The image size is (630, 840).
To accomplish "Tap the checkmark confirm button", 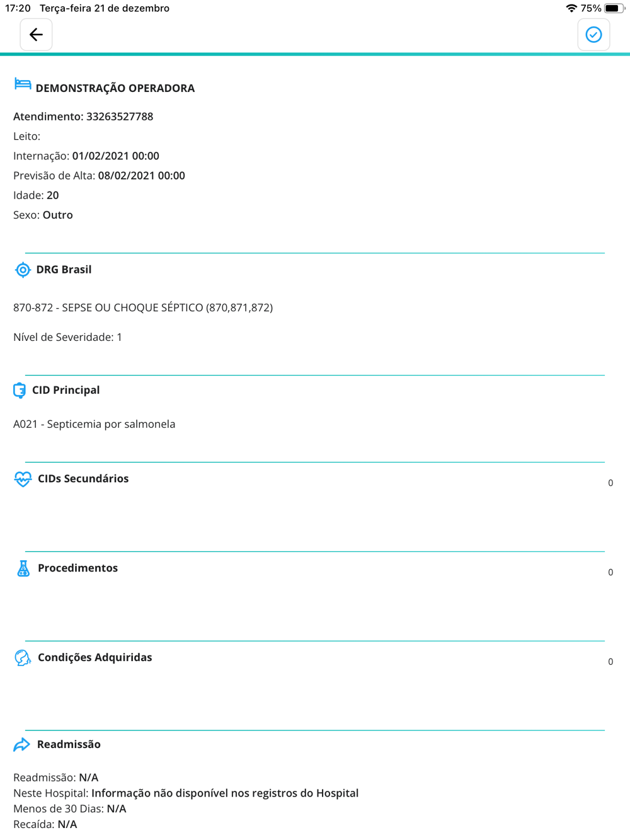I will click(593, 35).
